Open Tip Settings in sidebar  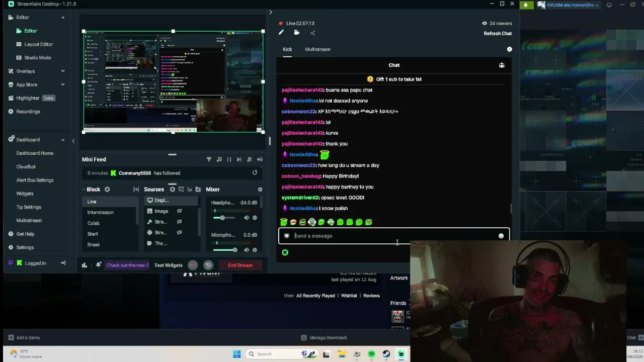click(29, 207)
